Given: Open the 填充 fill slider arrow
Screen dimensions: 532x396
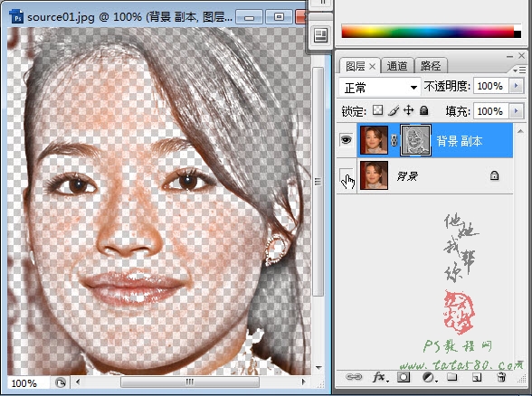Looking at the screenshot, I should point(517,111).
